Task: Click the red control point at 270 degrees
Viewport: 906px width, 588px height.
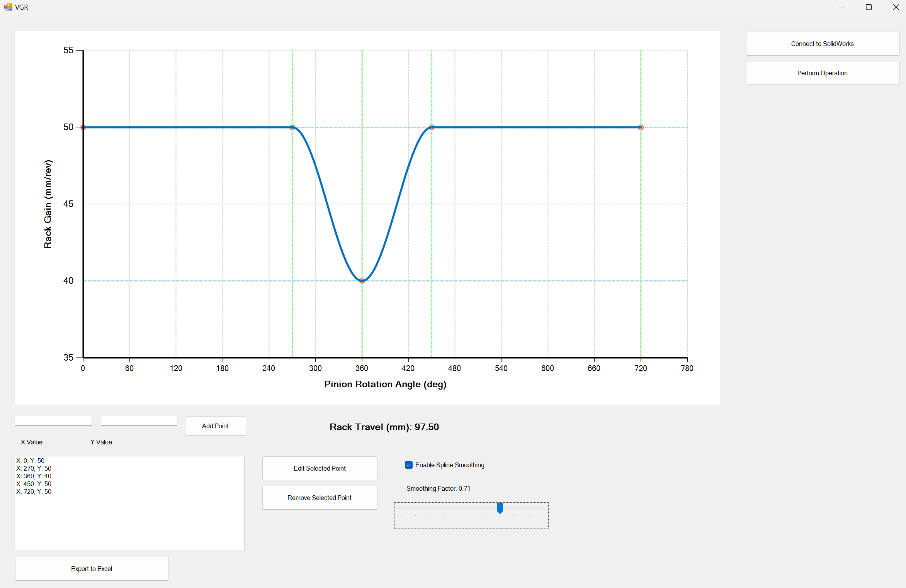Action: pyautogui.click(x=292, y=127)
